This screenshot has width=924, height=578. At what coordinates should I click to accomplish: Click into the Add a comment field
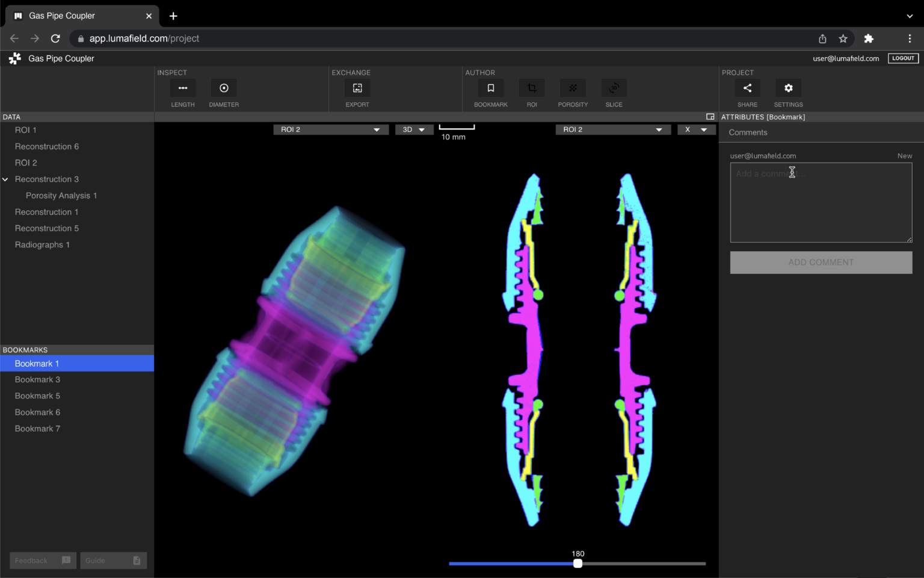pyautogui.click(x=821, y=202)
